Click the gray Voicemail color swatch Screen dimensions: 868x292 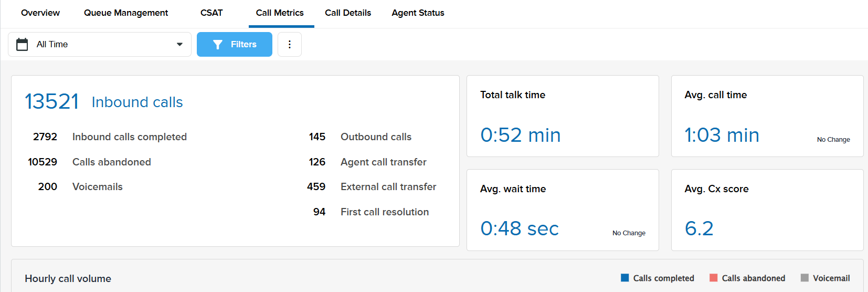pos(805,278)
